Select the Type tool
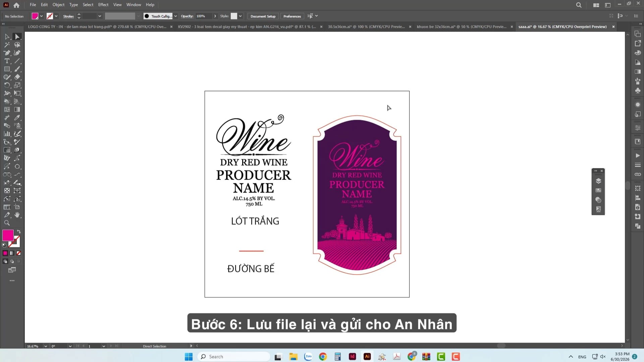Screen dimensions: 644x362 coord(7,61)
